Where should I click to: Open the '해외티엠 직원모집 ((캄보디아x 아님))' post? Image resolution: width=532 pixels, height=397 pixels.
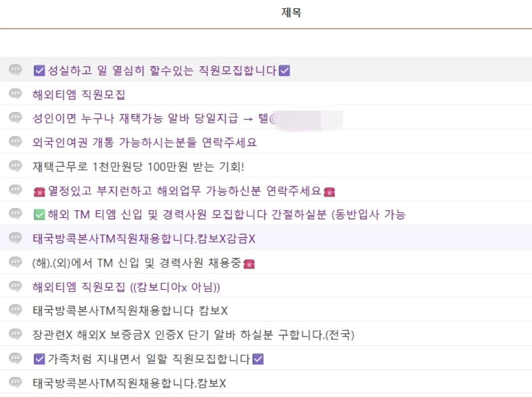[x=126, y=287]
